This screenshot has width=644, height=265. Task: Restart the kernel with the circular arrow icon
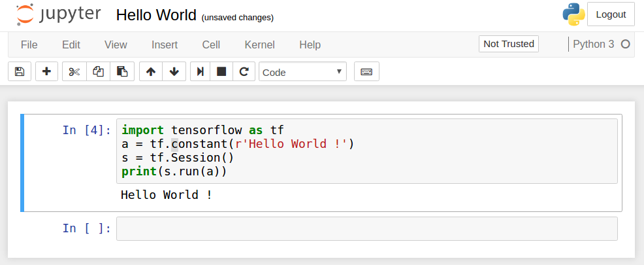coord(244,71)
